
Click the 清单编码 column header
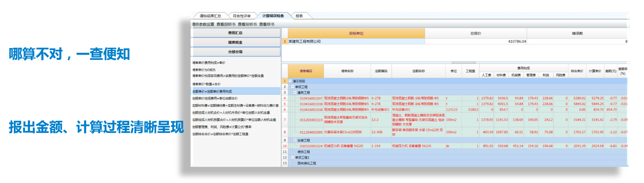click(x=306, y=71)
